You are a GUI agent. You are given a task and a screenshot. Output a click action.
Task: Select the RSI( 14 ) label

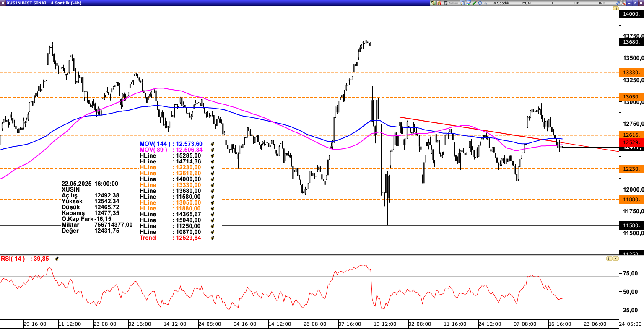pos(13,259)
